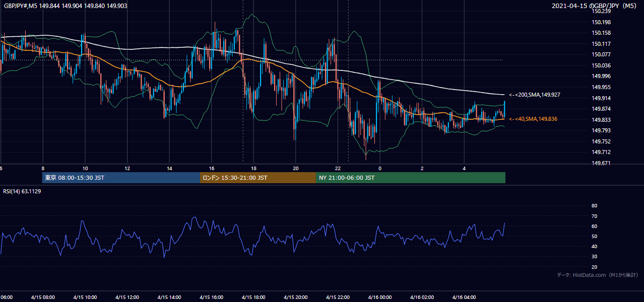The width and height of the screenshot is (644, 302).
Task: Select the London 15:30-21:00 JST session bar
Action: pos(258,178)
